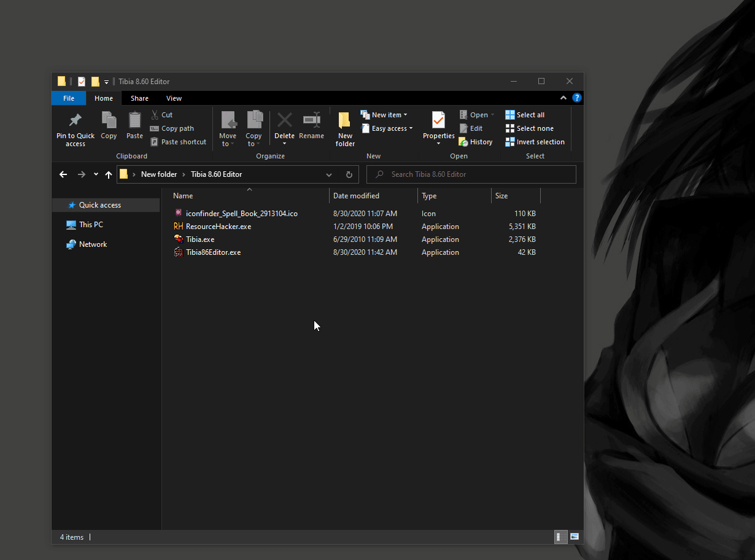Go Forward with the right arrow
The width and height of the screenshot is (755, 560).
[x=82, y=174]
